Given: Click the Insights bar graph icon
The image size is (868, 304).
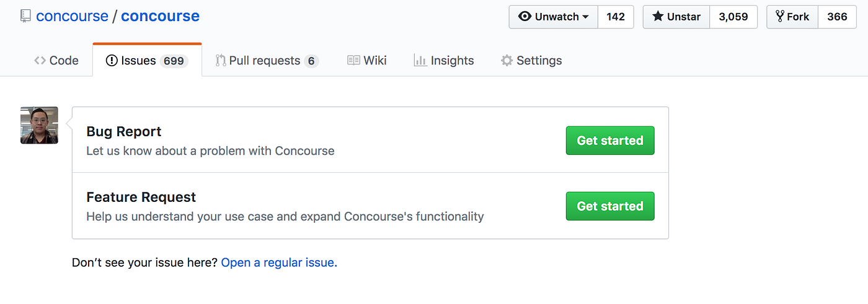Looking at the screenshot, I should tap(420, 61).
